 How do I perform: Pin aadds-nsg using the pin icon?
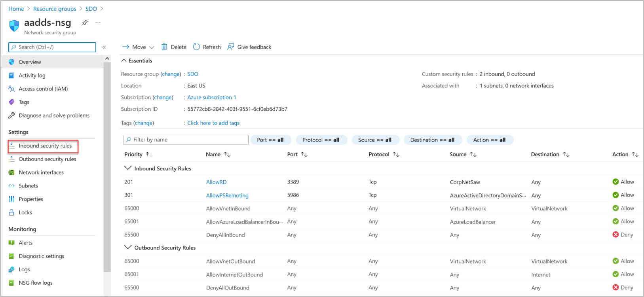coord(85,23)
